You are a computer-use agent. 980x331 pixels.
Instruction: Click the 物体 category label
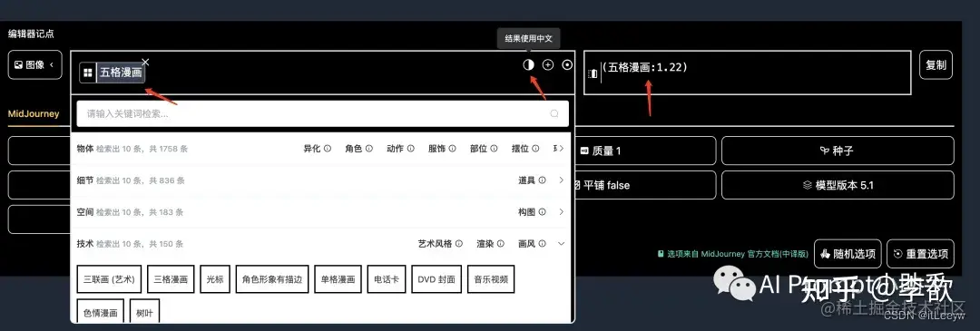click(85, 149)
